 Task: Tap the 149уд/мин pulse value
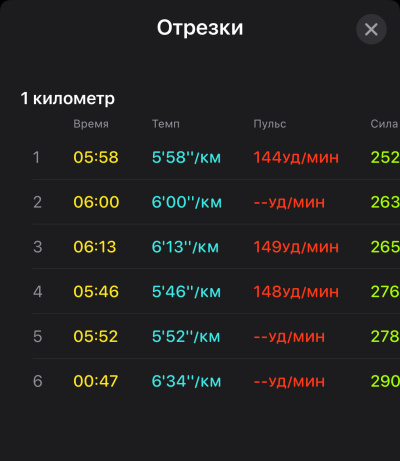tap(296, 247)
